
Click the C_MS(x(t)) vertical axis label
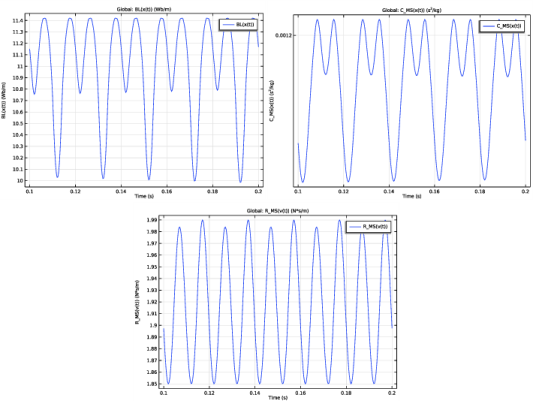[271, 101]
